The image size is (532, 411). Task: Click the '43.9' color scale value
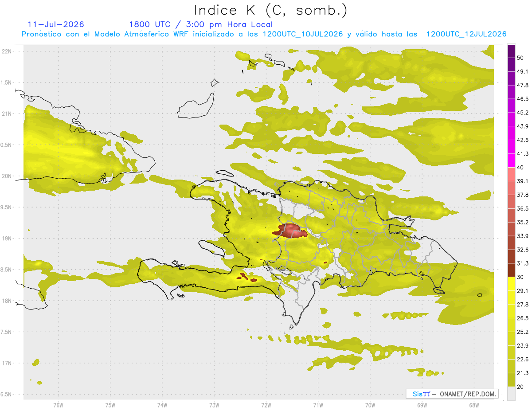pos(523,126)
